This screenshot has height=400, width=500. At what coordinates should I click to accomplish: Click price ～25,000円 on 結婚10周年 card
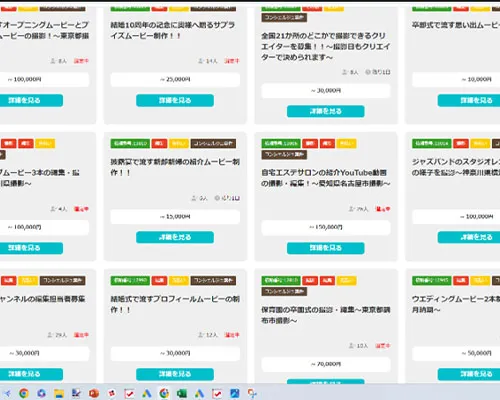click(x=175, y=80)
